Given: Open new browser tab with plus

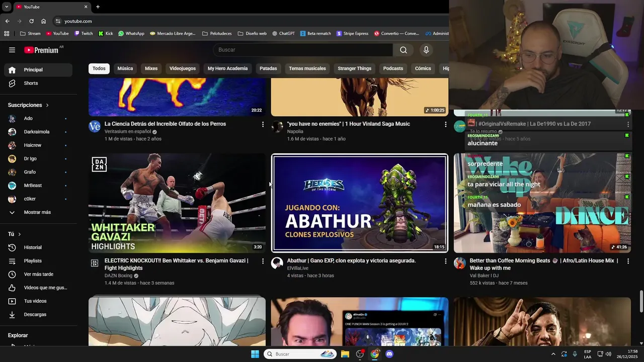Looking at the screenshot, I should [x=98, y=7].
